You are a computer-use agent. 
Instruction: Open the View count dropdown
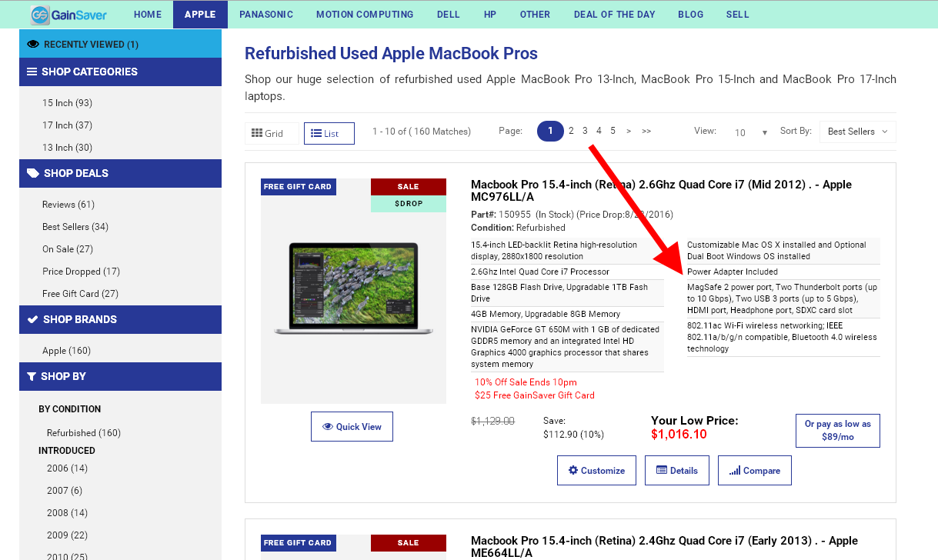click(749, 132)
